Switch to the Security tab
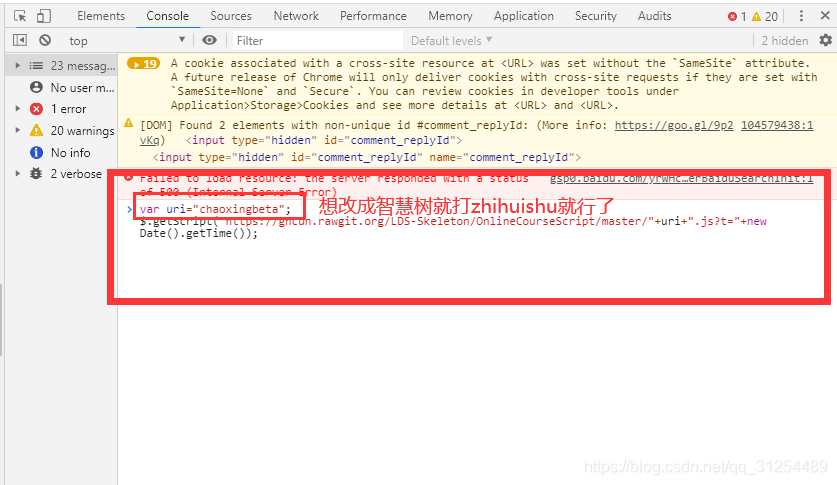Screen dimensions: 837x485 (596, 16)
